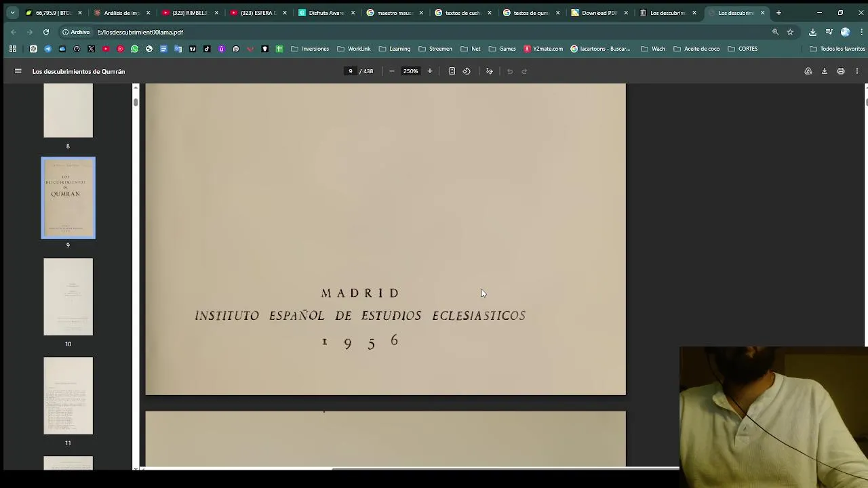Expand the CORTES bookmarks folder
Viewport: 868px width, 488px height.
pyautogui.click(x=743, y=49)
